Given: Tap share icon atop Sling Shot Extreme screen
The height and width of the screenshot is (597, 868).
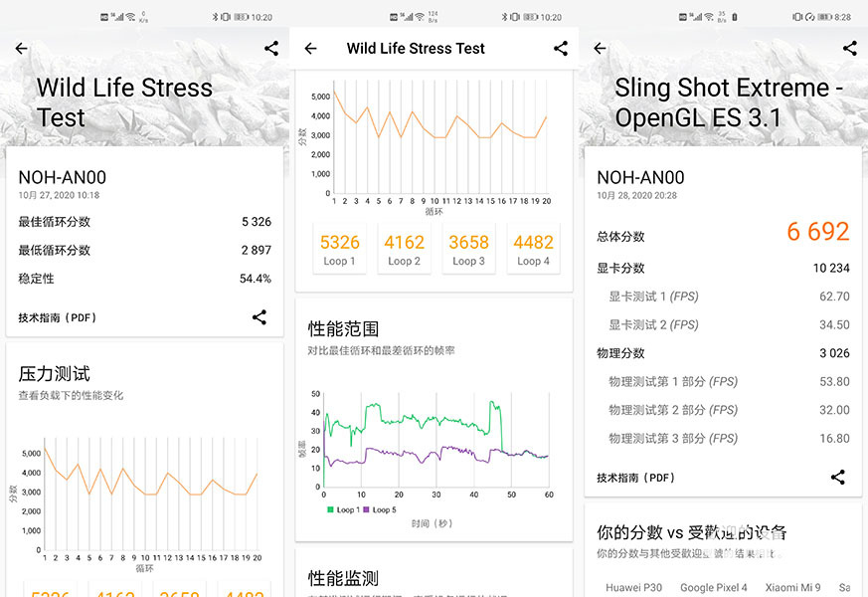Looking at the screenshot, I should [850, 48].
